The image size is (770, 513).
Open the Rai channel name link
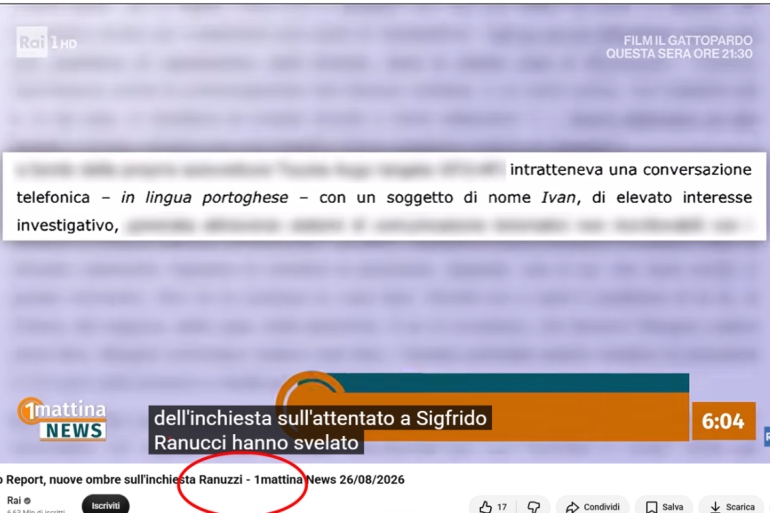[14, 500]
